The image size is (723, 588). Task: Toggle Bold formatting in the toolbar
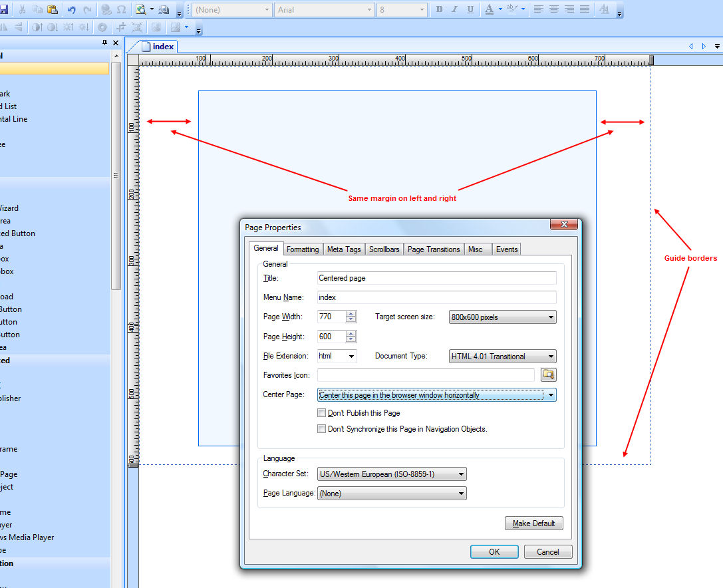point(439,10)
